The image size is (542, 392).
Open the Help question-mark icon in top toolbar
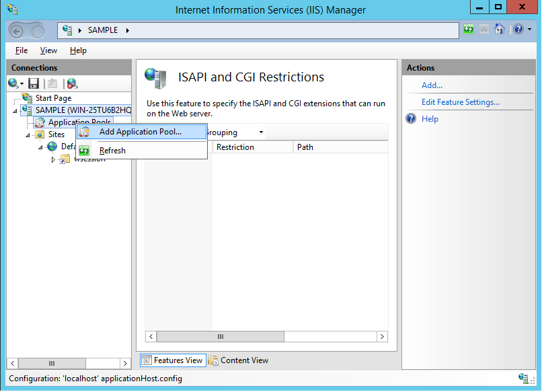518,29
